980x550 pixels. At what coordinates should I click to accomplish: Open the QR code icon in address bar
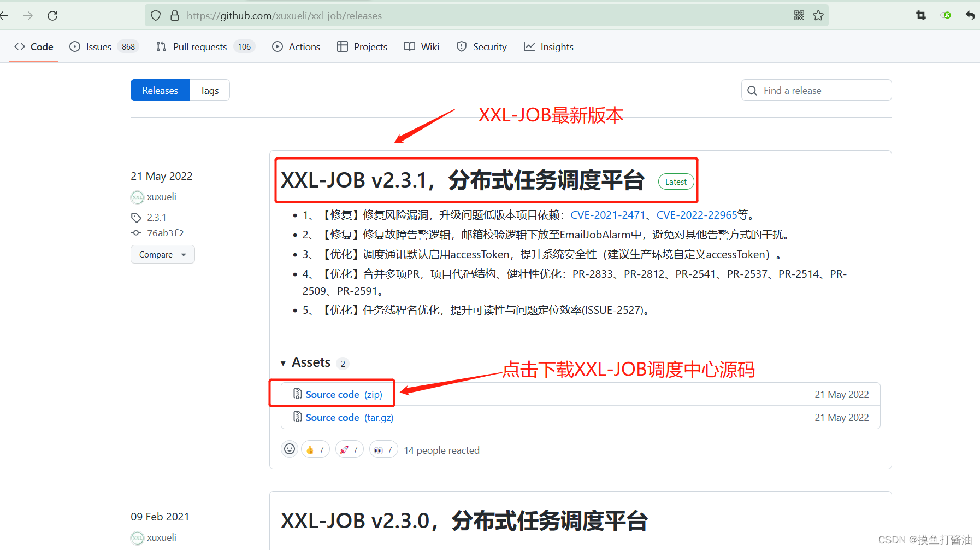(x=799, y=15)
